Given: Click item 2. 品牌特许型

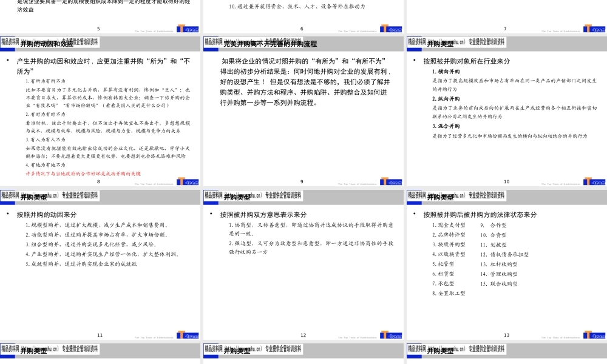Looking at the screenshot, I should coord(449,235).
